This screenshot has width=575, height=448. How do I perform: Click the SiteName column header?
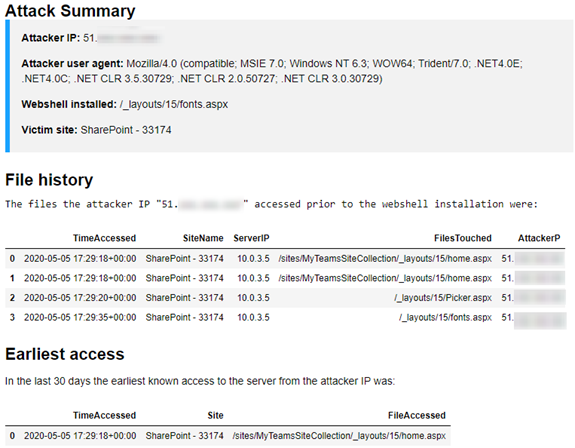[203, 238]
